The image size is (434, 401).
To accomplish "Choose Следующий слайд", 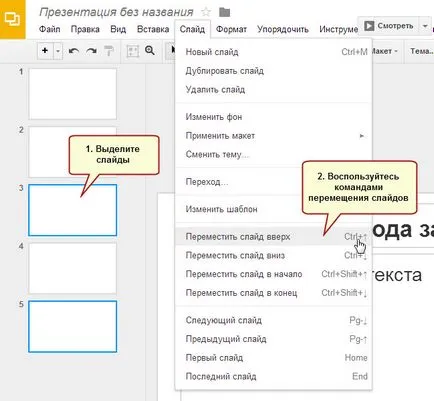I will click(x=273, y=320).
